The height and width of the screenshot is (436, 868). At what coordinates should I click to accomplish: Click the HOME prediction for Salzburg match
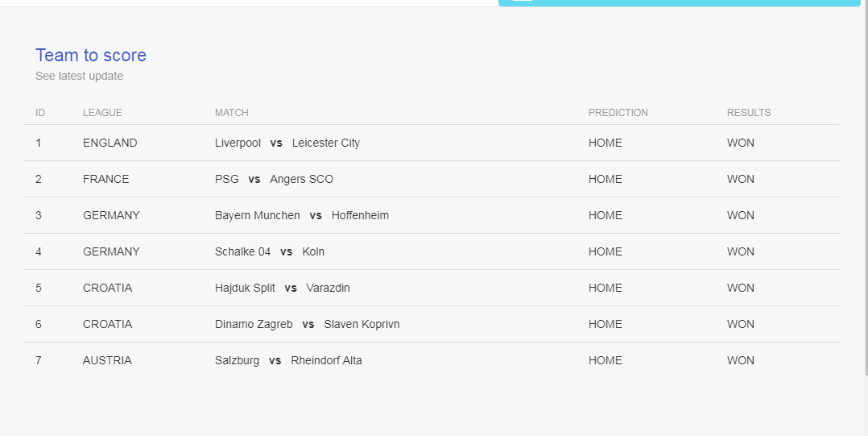coord(605,361)
